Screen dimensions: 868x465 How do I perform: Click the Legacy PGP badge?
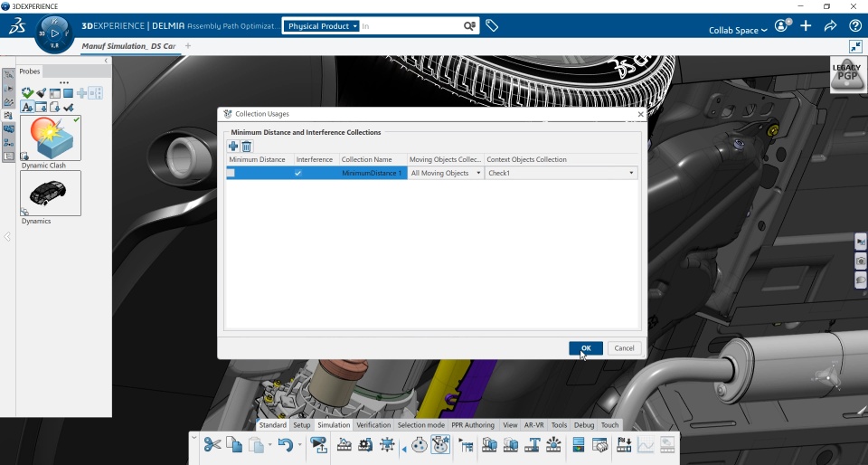point(846,74)
